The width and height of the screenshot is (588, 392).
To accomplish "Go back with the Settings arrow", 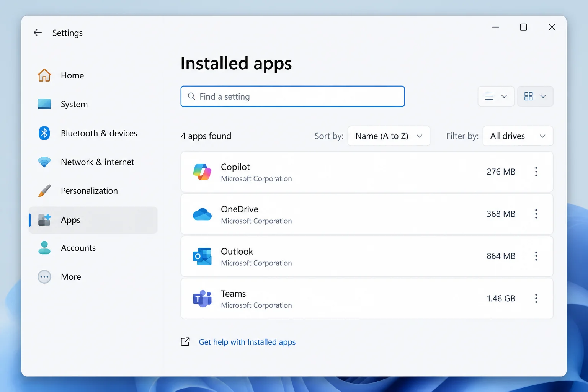I will click(38, 33).
